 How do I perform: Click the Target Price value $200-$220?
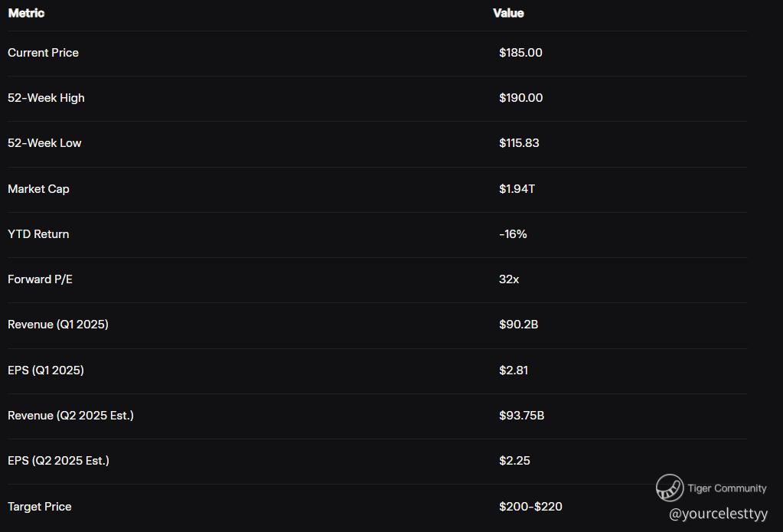tap(530, 507)
